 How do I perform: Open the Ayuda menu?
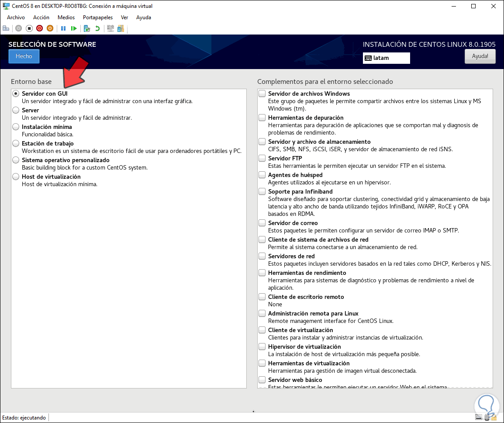tap(143, 17)
